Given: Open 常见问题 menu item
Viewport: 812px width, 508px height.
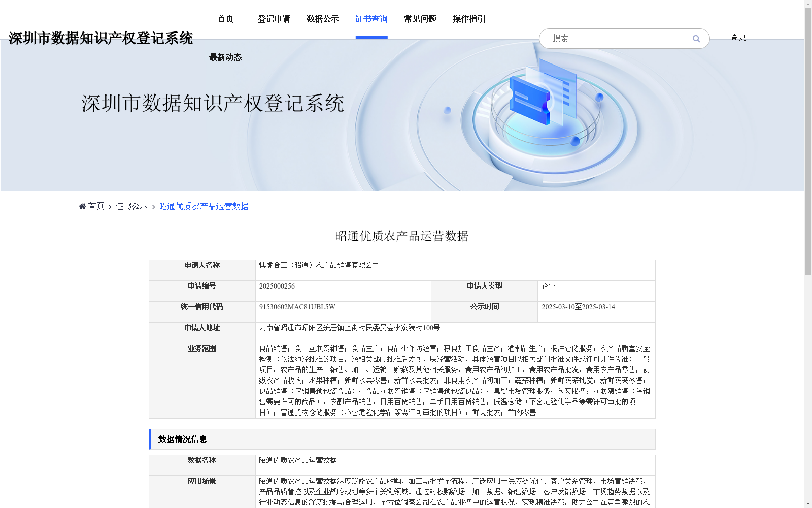Looking at the screenshot, I should pos(420,19).
